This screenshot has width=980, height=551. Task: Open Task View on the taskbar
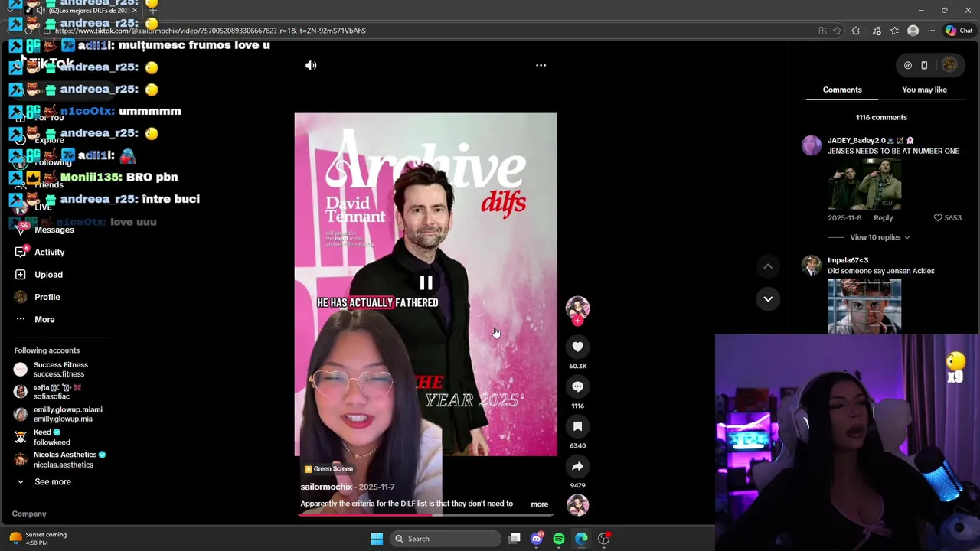514,539
